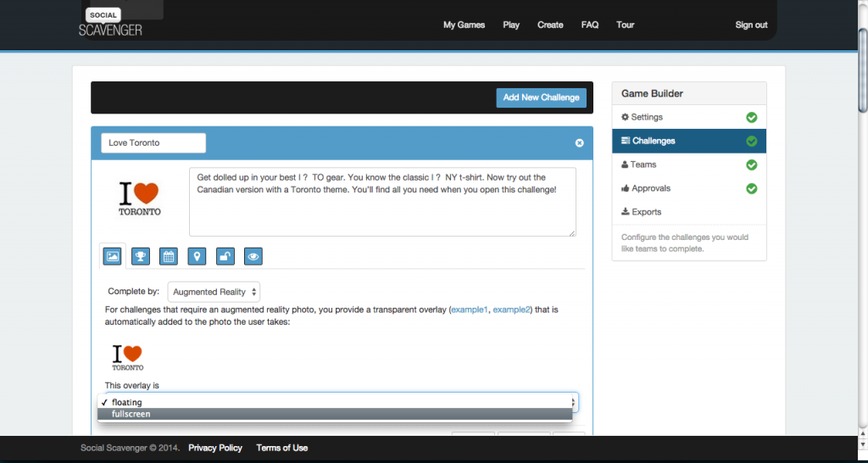
Task: Open the Terms of Use link
Action: (x=281, y=448)
